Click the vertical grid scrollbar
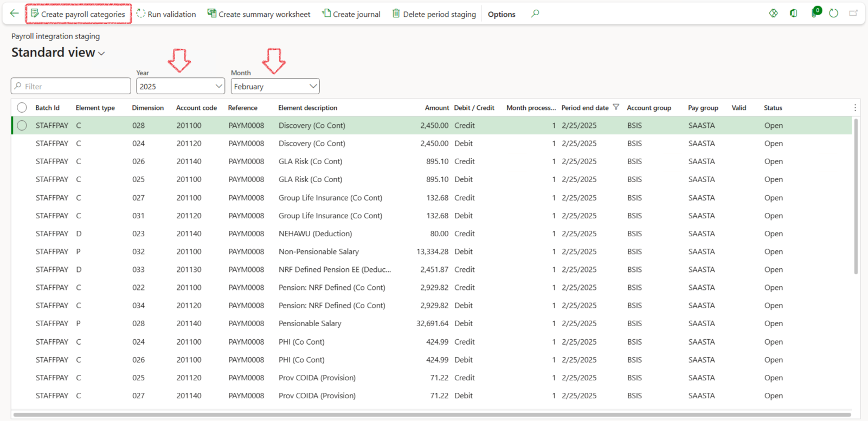The width and height of the screenshot is (868, 421). pyautogui.click(x=856, y=196)
